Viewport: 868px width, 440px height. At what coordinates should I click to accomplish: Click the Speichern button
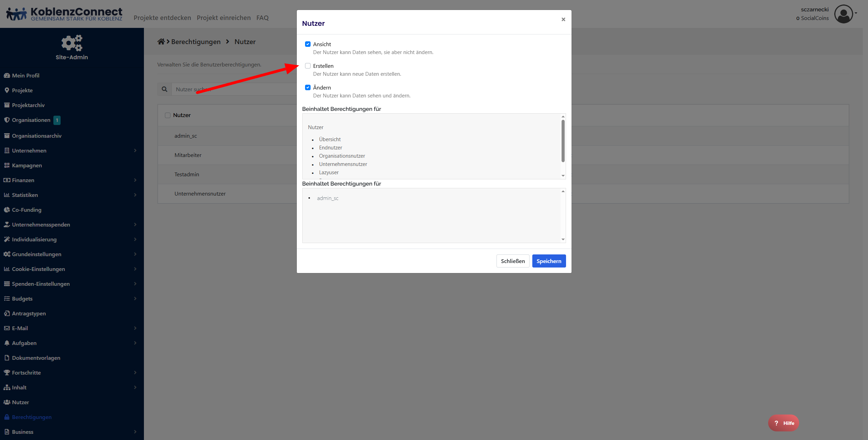click(549, 261)
